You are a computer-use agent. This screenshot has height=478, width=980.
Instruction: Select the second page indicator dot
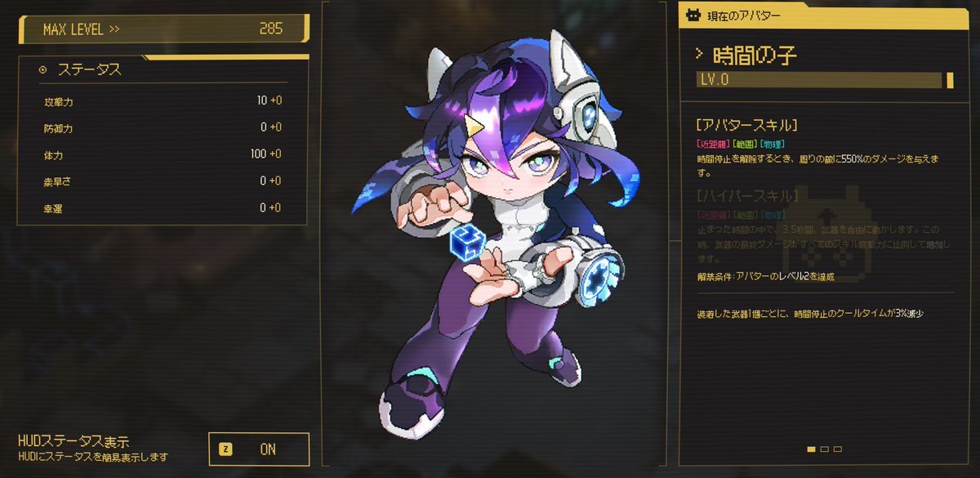tap(825, 449)
